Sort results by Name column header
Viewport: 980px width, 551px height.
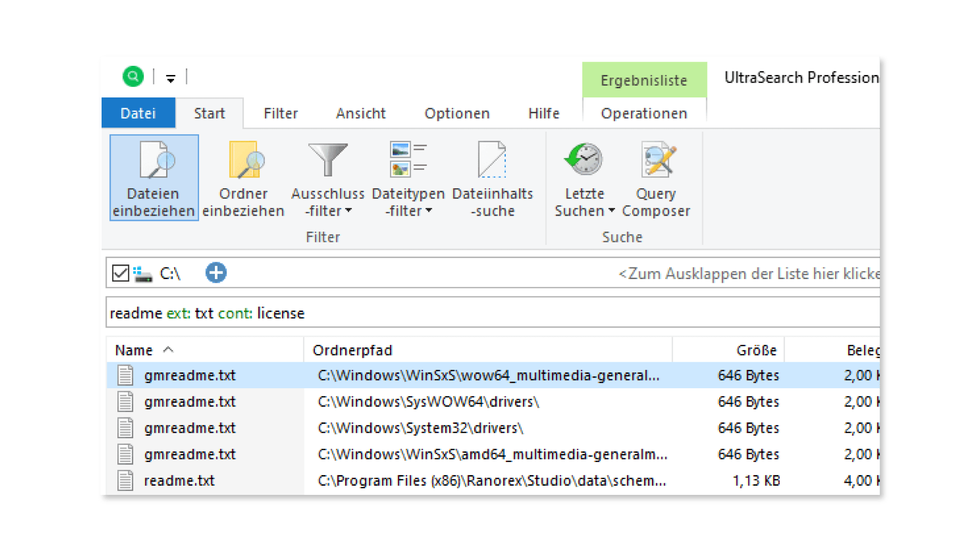[x=205, y=350]
